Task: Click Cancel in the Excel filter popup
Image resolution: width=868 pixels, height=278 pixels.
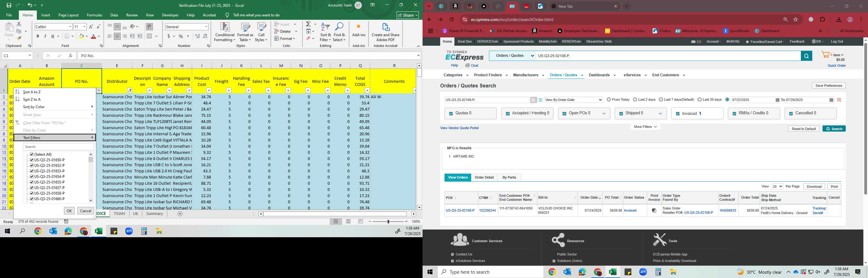Action: [x=86, y=211]
